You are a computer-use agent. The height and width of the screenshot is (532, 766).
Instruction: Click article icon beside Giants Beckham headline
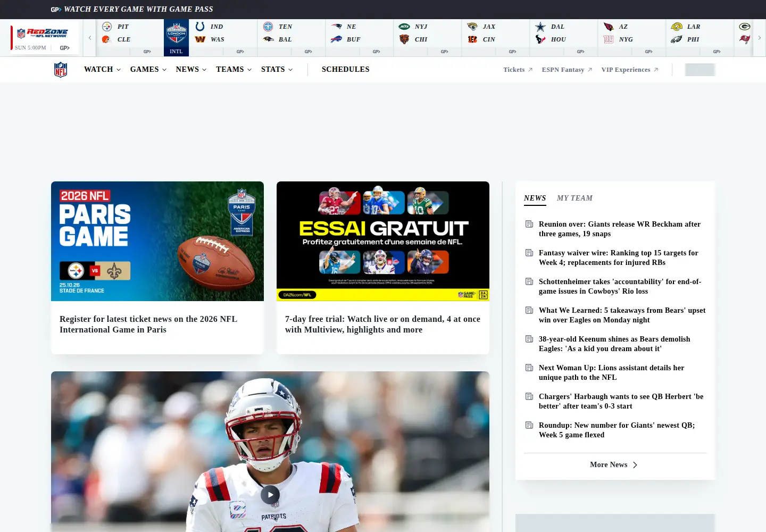[x=529, y=224]
